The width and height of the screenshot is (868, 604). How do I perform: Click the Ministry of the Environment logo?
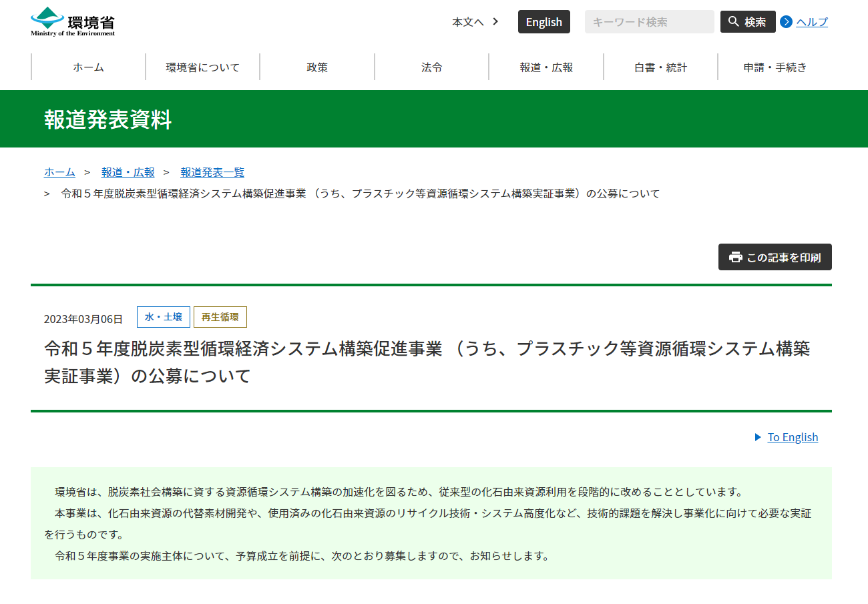pyautogui.click(x=73, y=21)
